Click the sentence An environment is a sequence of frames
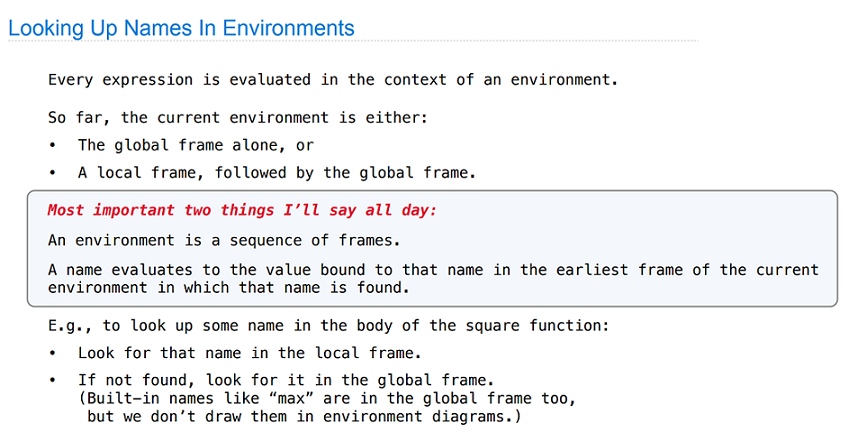Viewport: 867px width, 432px height. pyautogui.click(x=223, y=241)
